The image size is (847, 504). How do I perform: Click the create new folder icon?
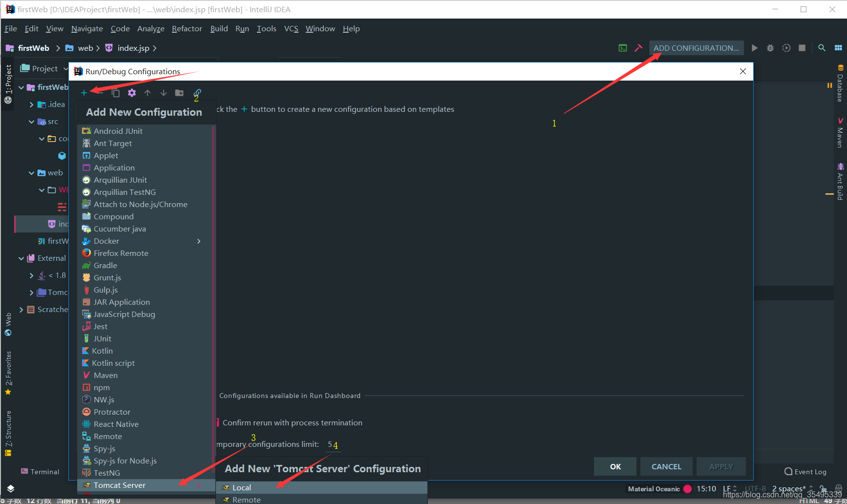click(179, 93)
